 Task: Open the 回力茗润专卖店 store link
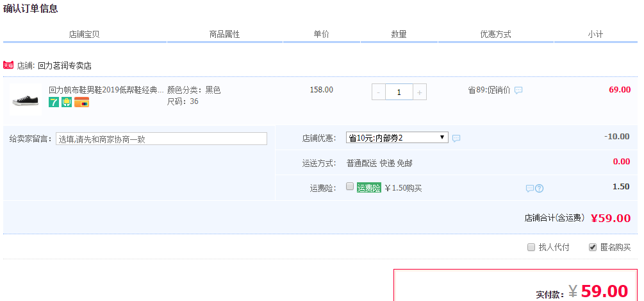(65, 65)
